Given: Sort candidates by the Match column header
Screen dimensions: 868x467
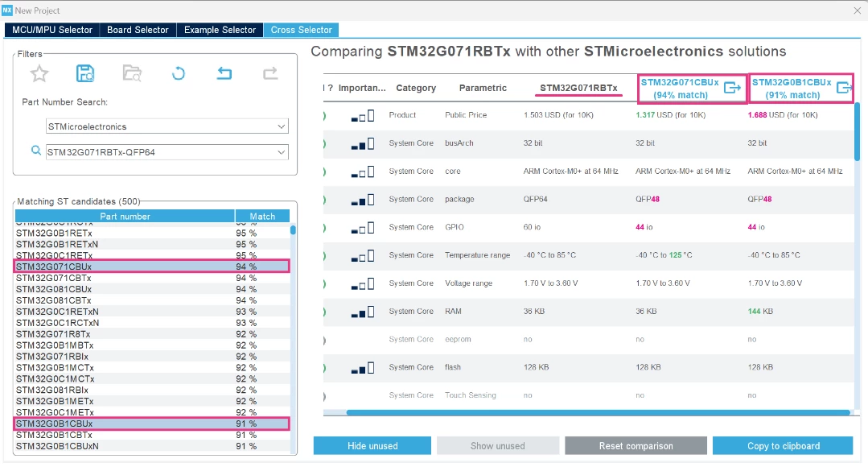Looking at the screenshot, I should coord(262,216).
